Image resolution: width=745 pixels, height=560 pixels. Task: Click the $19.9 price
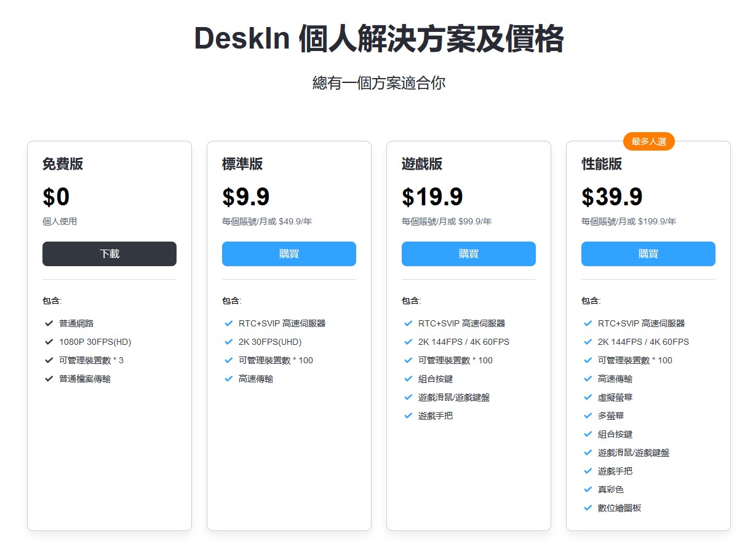432,197
